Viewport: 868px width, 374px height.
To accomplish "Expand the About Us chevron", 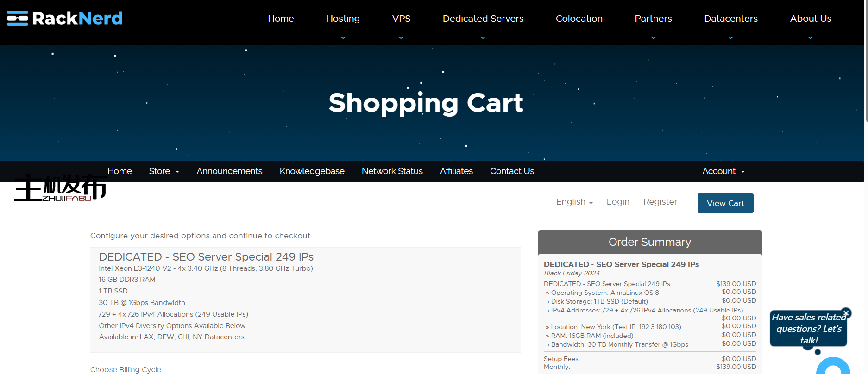I will [811, 38].
